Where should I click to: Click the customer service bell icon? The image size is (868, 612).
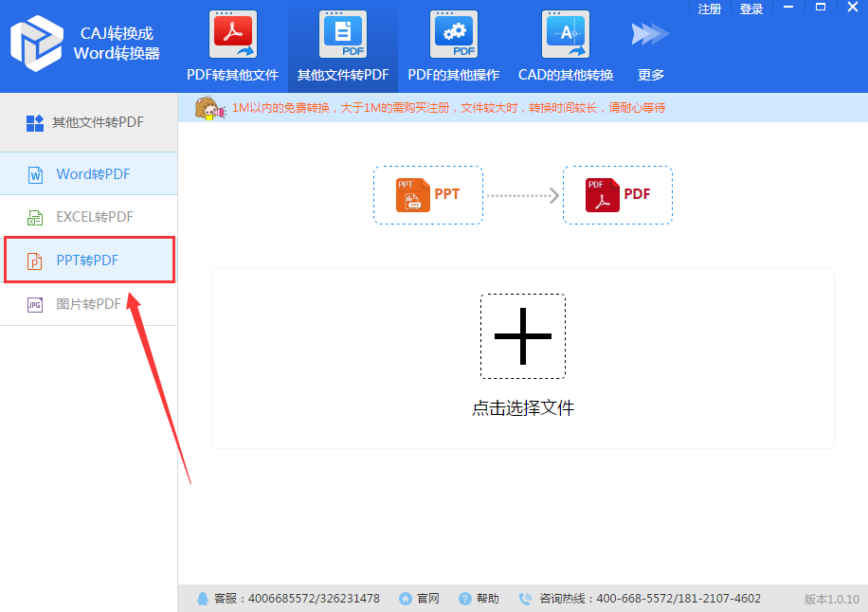coord(203,599)
